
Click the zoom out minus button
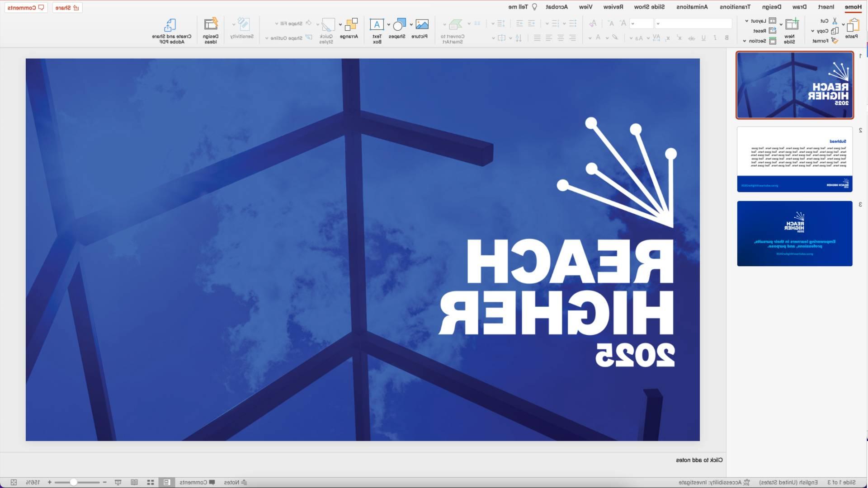[x=104, y=483]
